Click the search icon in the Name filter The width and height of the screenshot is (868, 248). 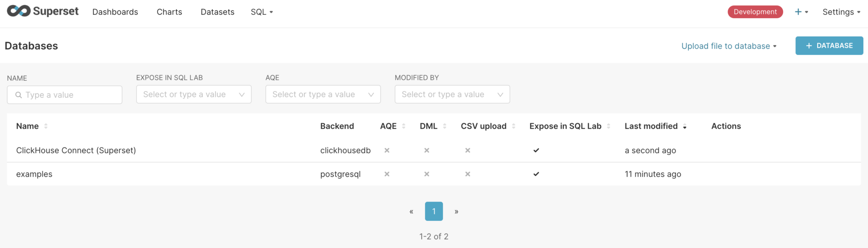tap(19, 95)
